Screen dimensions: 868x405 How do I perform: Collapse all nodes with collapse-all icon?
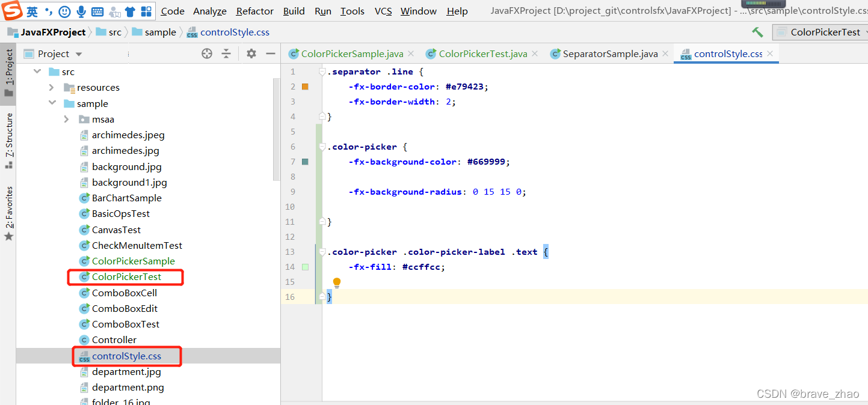226,53
